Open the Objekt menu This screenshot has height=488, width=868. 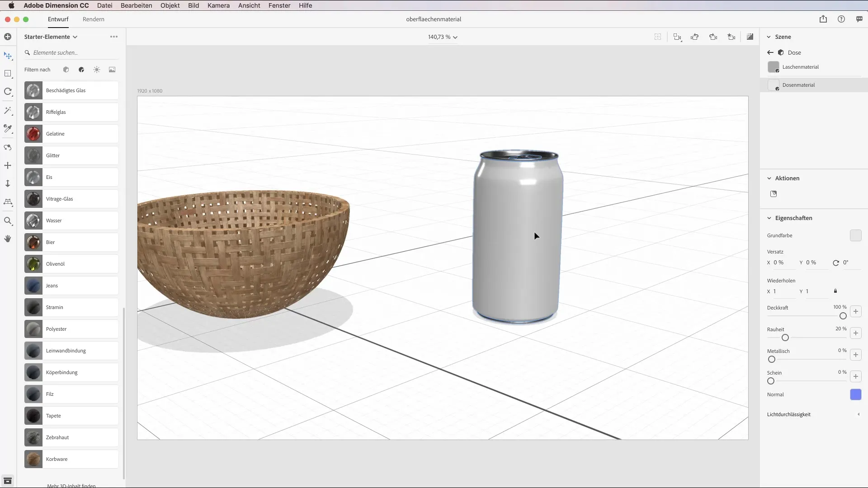[x=170, y=5]
